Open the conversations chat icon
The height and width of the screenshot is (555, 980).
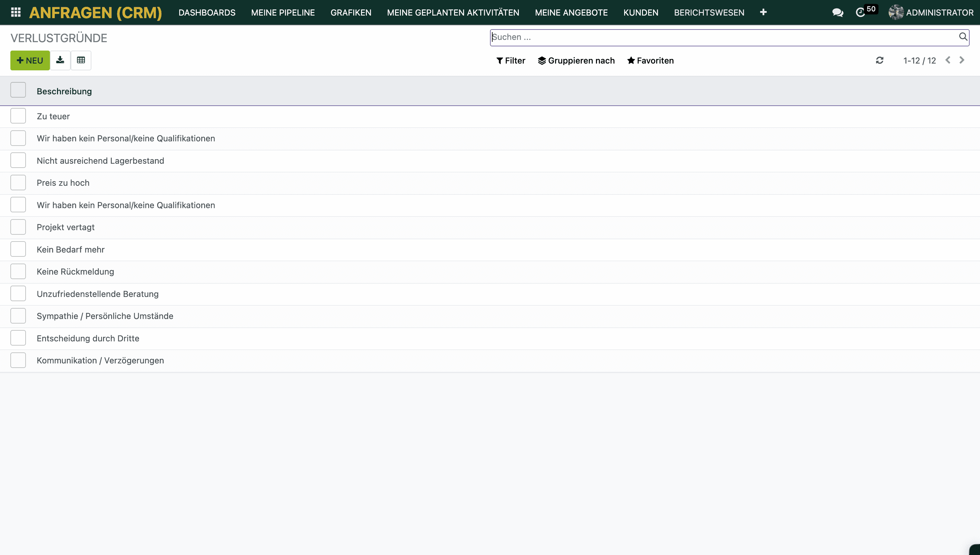pyautogui.click(x=837, y=13)
